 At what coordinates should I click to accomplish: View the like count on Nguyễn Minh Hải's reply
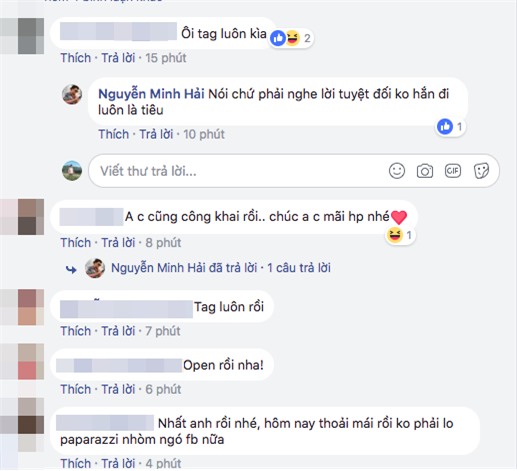451,127
